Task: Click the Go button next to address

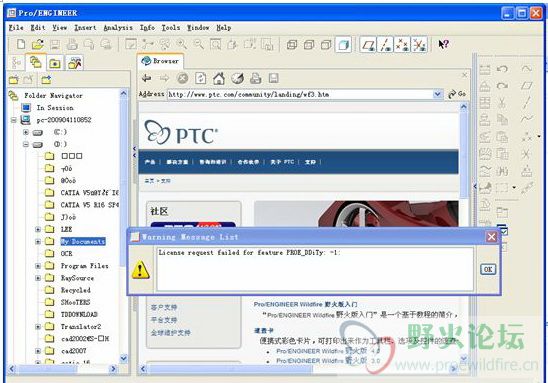Action: (457, 94)
